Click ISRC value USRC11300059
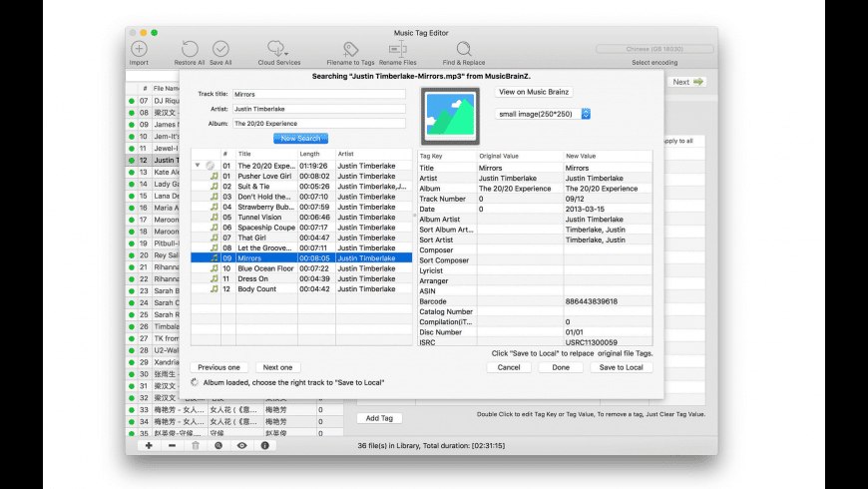868x489 pixels. [591, 342]
